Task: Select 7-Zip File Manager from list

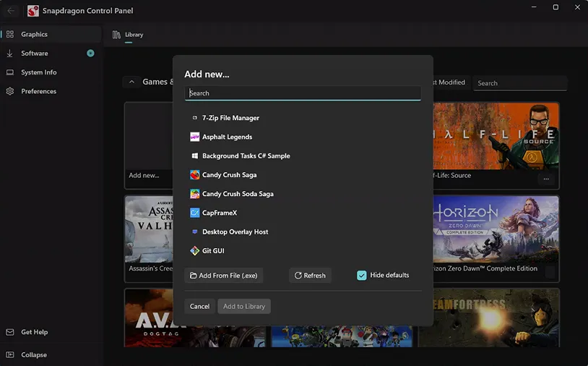Action: click(x=230, y=118)
